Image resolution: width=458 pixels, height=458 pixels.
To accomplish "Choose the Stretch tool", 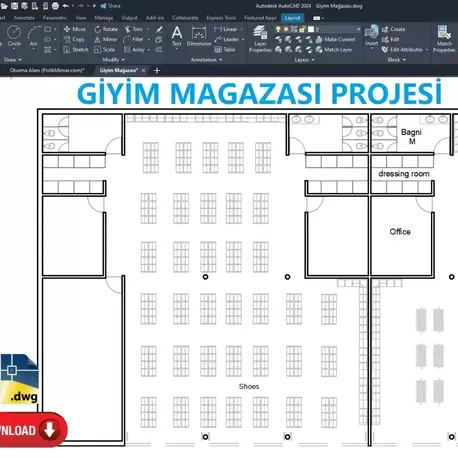I will point(76,50).
